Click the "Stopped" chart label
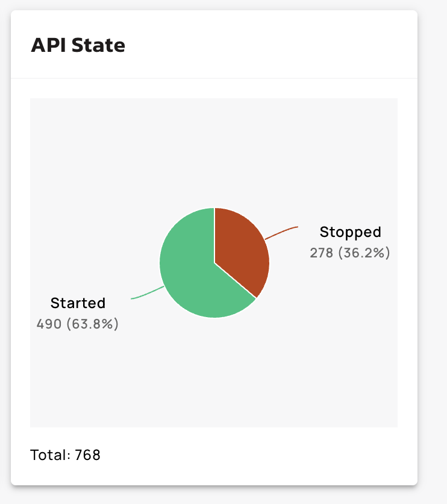 (x=350, y=232)
